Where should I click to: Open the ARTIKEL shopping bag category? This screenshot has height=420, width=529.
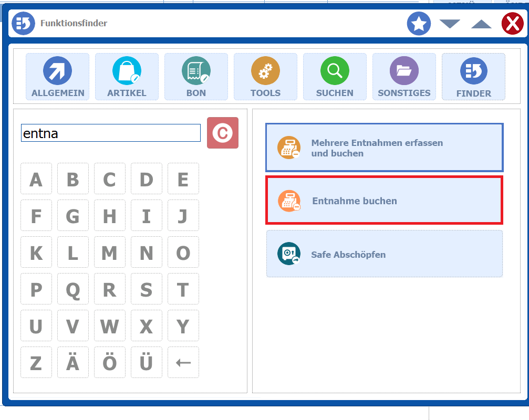(127, 77)
